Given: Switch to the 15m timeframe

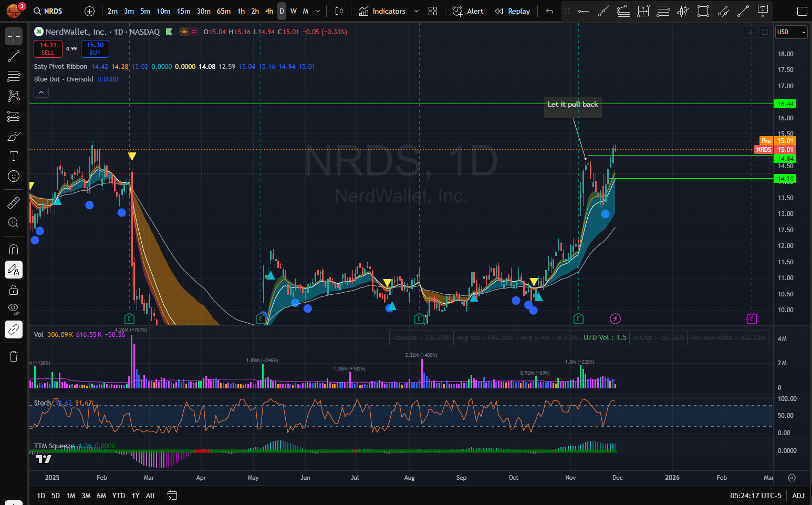Looking at the screenshot, I should (x=183, y=11).
